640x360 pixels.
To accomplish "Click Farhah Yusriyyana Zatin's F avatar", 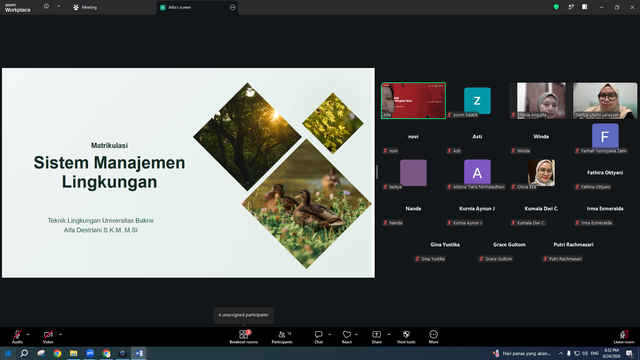I will [605, 136].
